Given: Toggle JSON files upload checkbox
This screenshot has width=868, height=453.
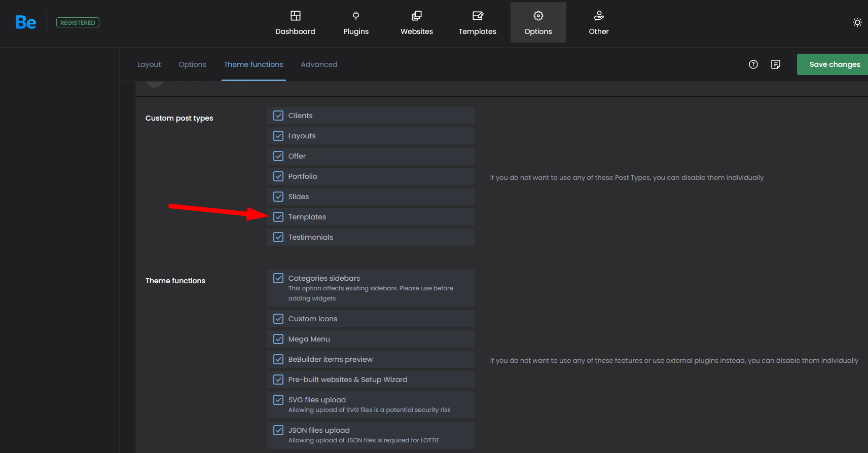Looking at the screenshot, I should pos(278,430).
